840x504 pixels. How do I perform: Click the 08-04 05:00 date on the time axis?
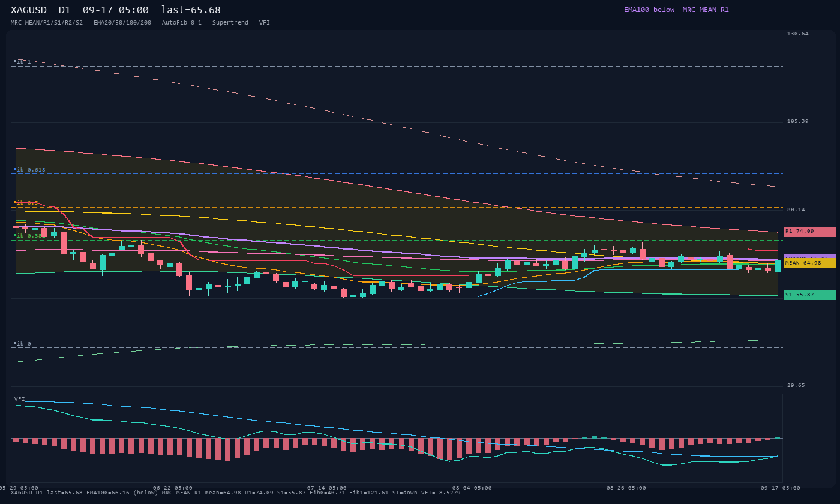(472, 488)
